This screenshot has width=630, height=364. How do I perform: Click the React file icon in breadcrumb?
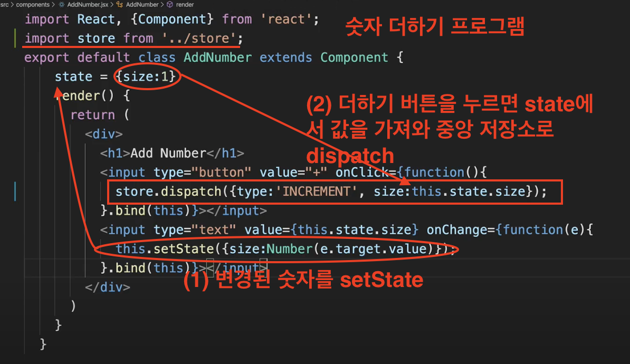coord(61,4)
